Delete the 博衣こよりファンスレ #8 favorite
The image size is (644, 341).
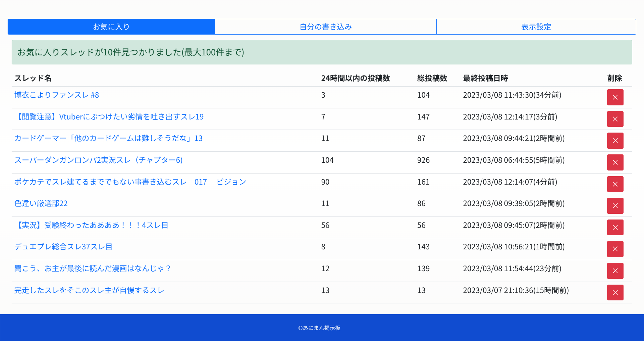(x=615, y=97)
